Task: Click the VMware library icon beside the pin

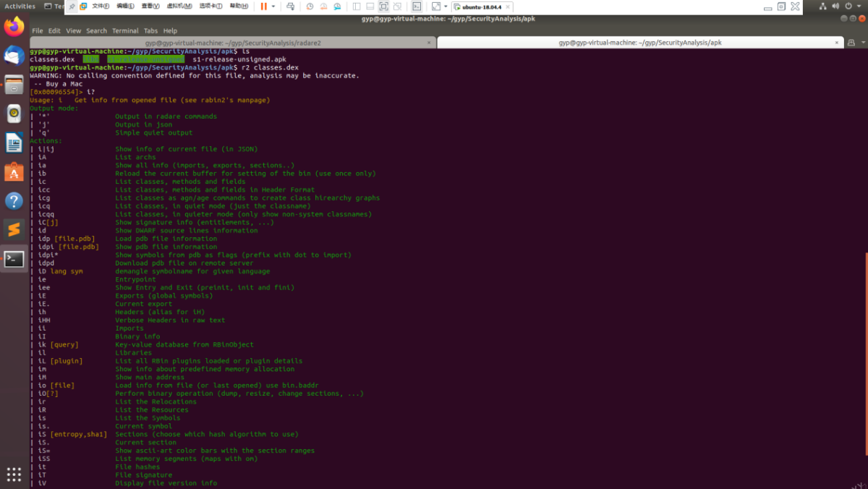Action: coord(84,6)
